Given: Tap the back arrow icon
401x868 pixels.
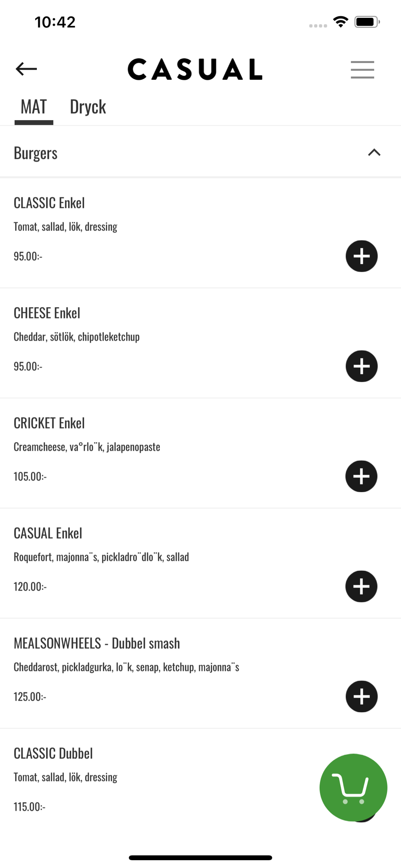Looking at the screenshot, I should pos(26,69).
